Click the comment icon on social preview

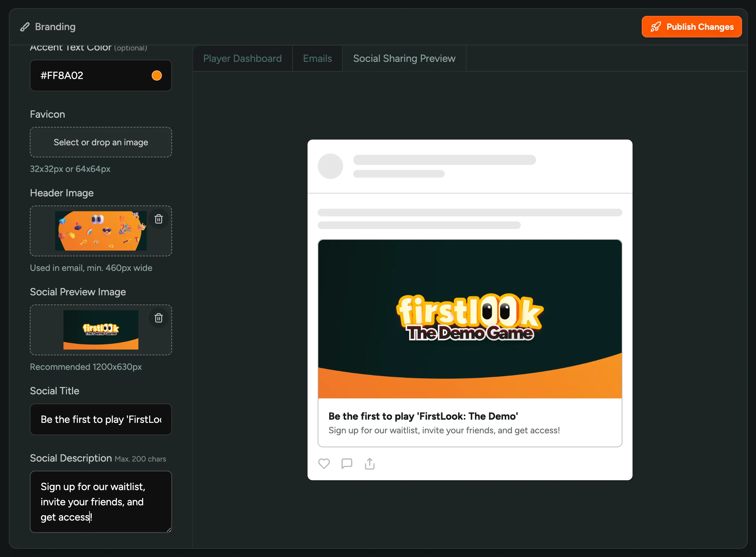click(346, 464)
